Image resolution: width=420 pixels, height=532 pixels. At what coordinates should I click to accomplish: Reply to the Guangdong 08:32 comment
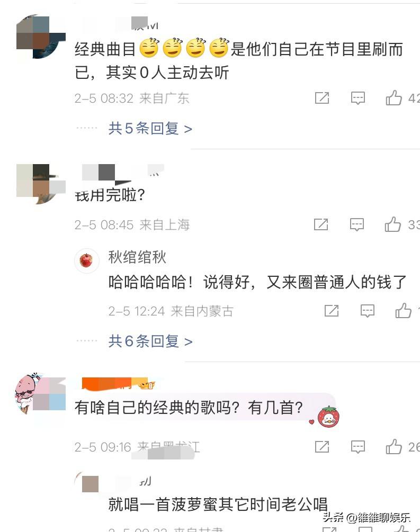[358, 98]
